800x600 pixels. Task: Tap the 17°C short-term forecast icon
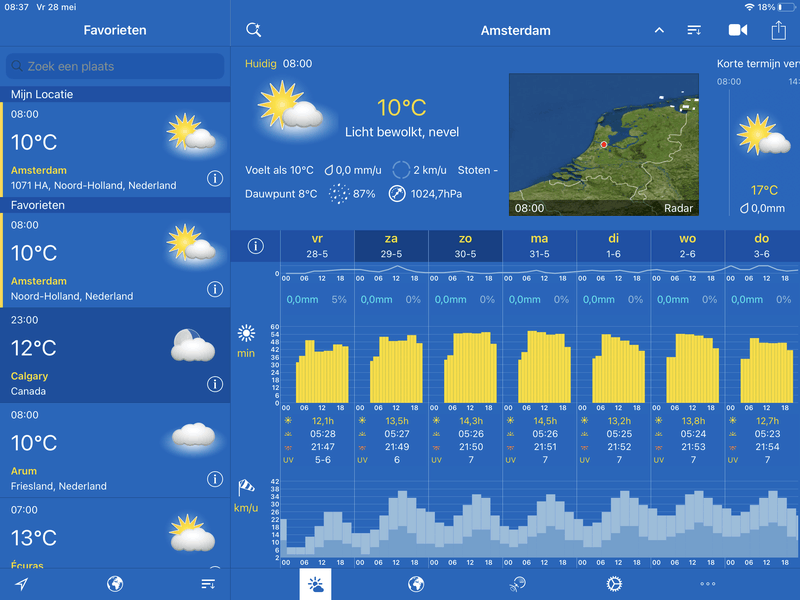(764, 134)
